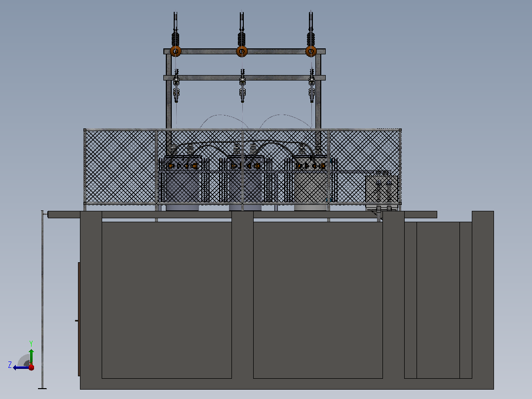Select the right transformer inside the fence
The height and width of the screenshot is (399, 532).
310,183
